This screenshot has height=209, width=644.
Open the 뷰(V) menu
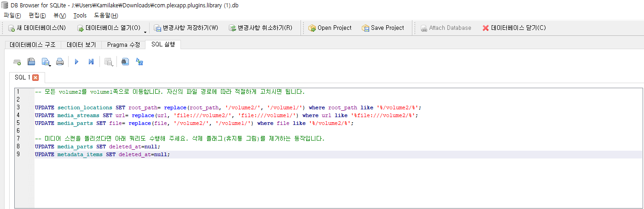(x=59, y=16)
